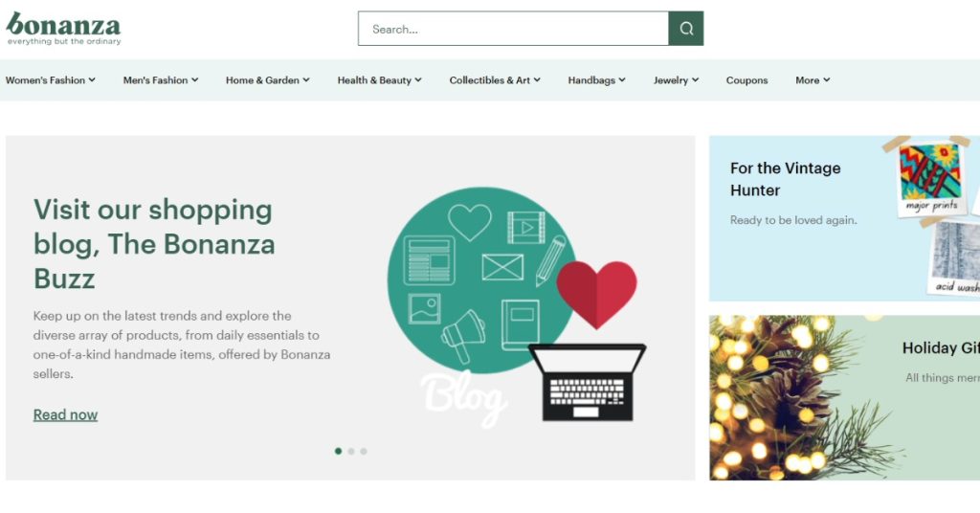The width and height of the screenshot is (980, 513).
Task: Select the first carousel dot indicator
Action: pos(338,451)
